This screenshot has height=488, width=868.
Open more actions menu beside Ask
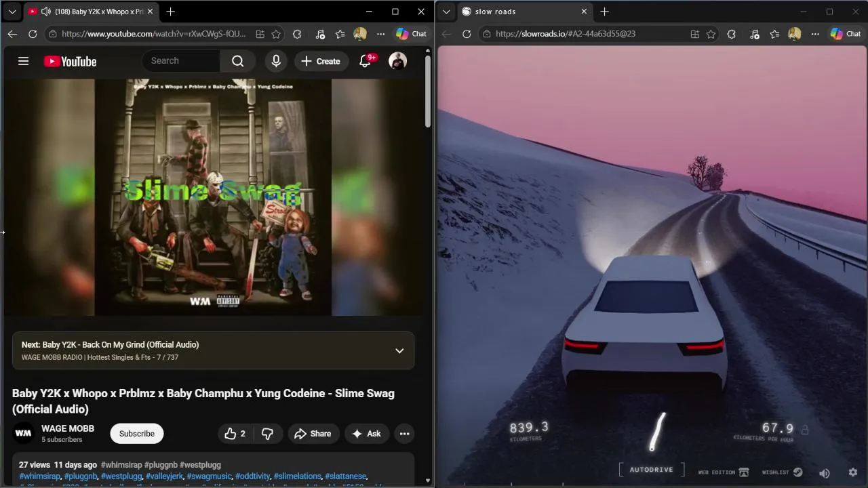pyautogui.click(x=404, y=434)
